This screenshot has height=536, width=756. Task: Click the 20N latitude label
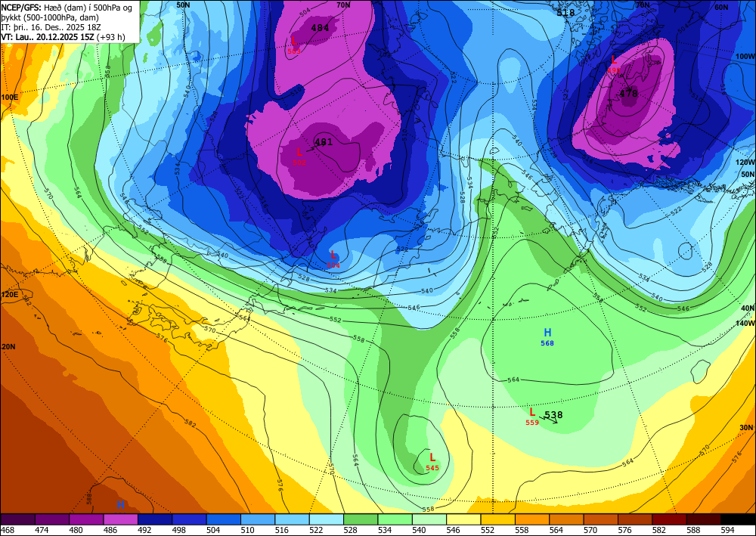8,346
